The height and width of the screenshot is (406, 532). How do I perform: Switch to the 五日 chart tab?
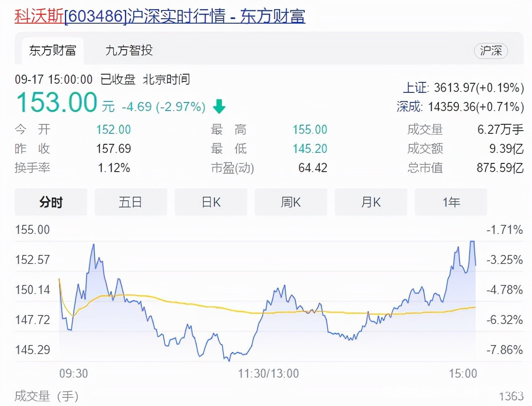pyautogui.click(x=130, y=202)
